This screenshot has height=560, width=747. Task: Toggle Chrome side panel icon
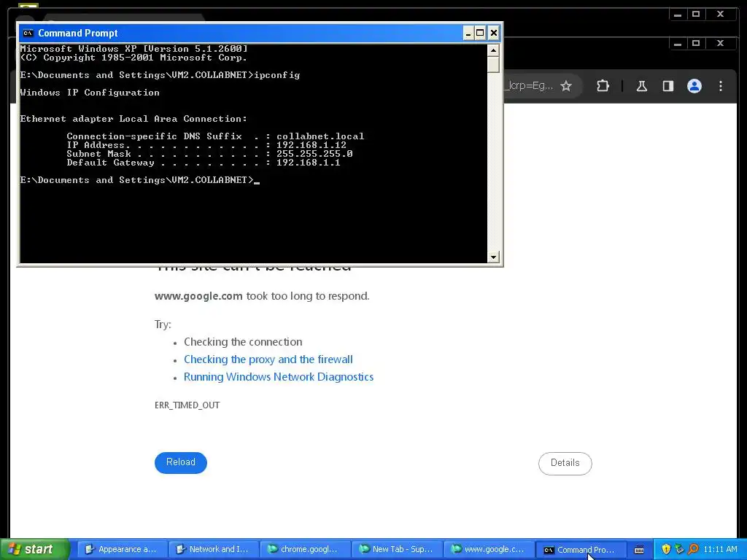(x=668, y=86)
